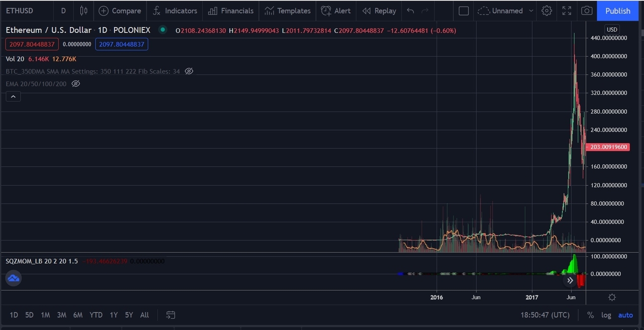Click the TradingView logo in bottom left
The height and width of the screenshot is (330, 644).
(13, 278)
